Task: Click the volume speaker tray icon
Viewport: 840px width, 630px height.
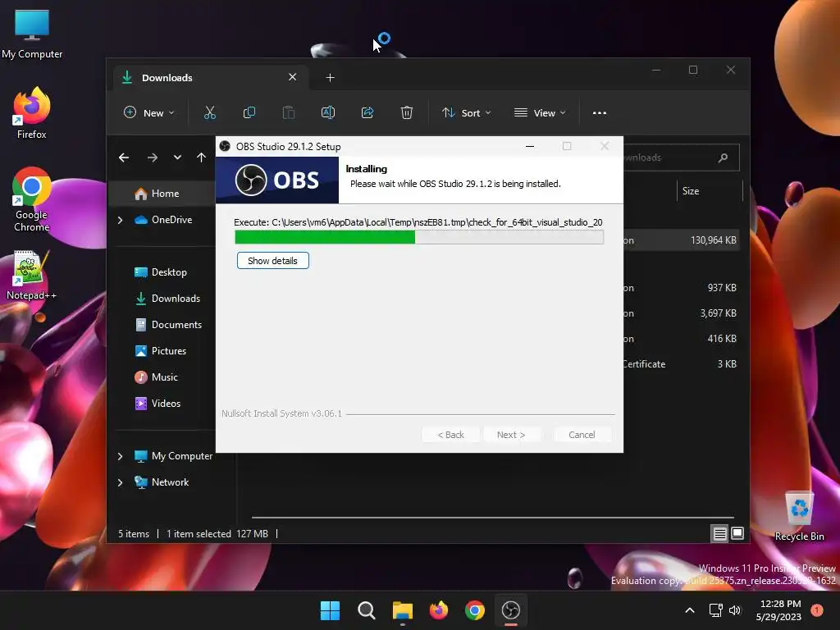Action: (735, 610)
